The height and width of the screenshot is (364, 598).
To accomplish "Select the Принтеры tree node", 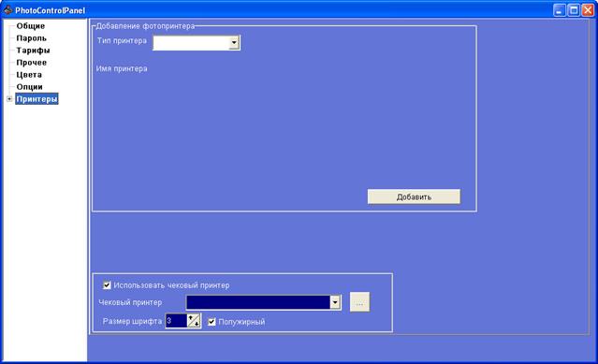I will click(x=36, y=99).
